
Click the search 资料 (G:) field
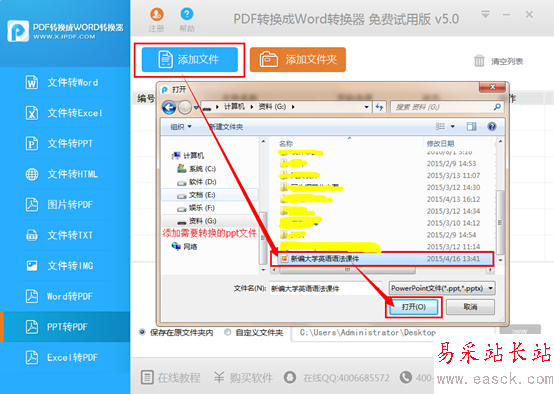pyautogui.click(x=447, y=107)
